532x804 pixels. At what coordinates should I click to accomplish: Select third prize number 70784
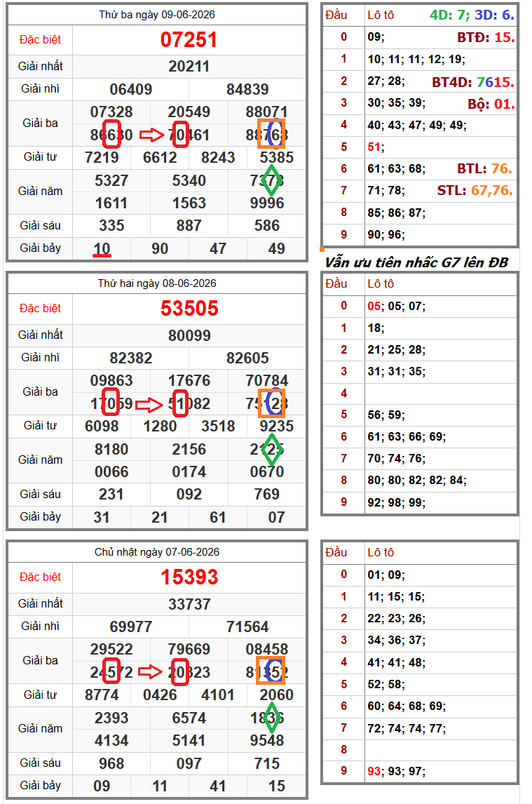266,380
